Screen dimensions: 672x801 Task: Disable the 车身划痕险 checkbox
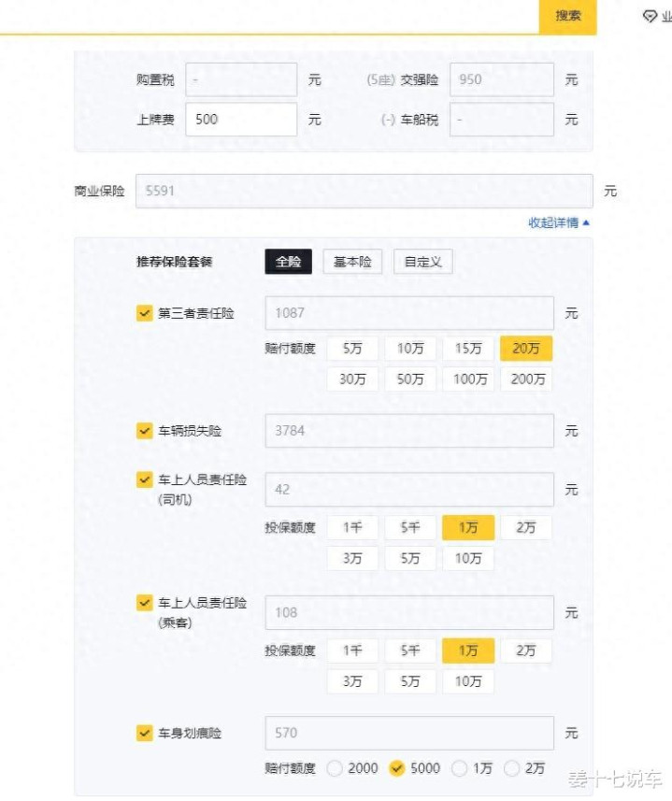(x=145, y=733)
